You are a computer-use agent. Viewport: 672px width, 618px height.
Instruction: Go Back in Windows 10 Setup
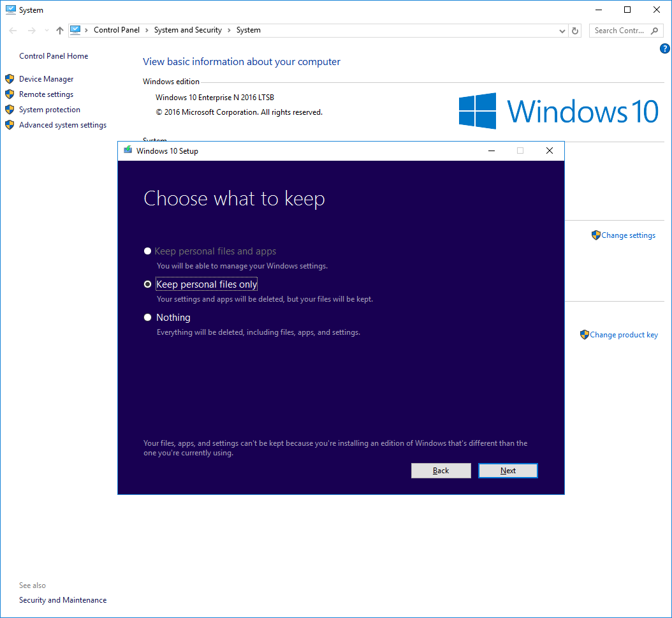point(441,471)
